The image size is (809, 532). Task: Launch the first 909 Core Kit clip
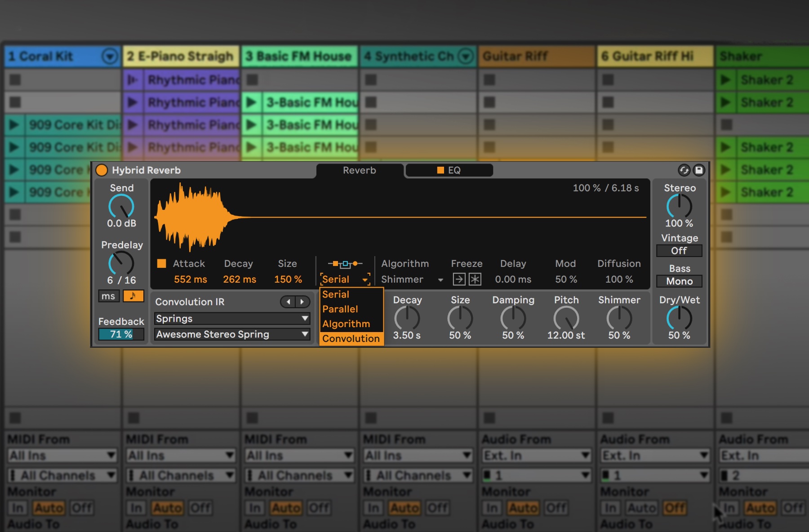tap(14, 125)
